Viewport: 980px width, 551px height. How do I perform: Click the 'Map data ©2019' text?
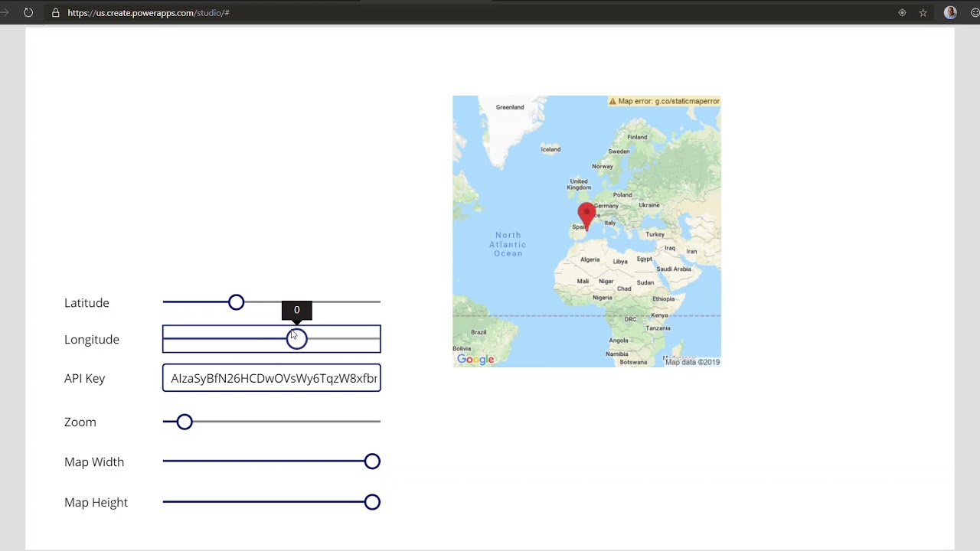(x=693, y=362)
